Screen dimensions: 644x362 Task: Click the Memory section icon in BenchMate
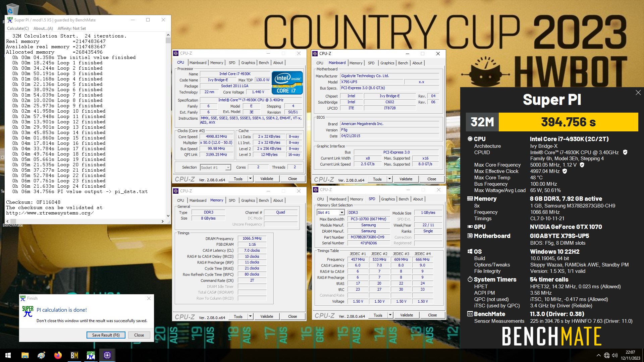[470, 198]
